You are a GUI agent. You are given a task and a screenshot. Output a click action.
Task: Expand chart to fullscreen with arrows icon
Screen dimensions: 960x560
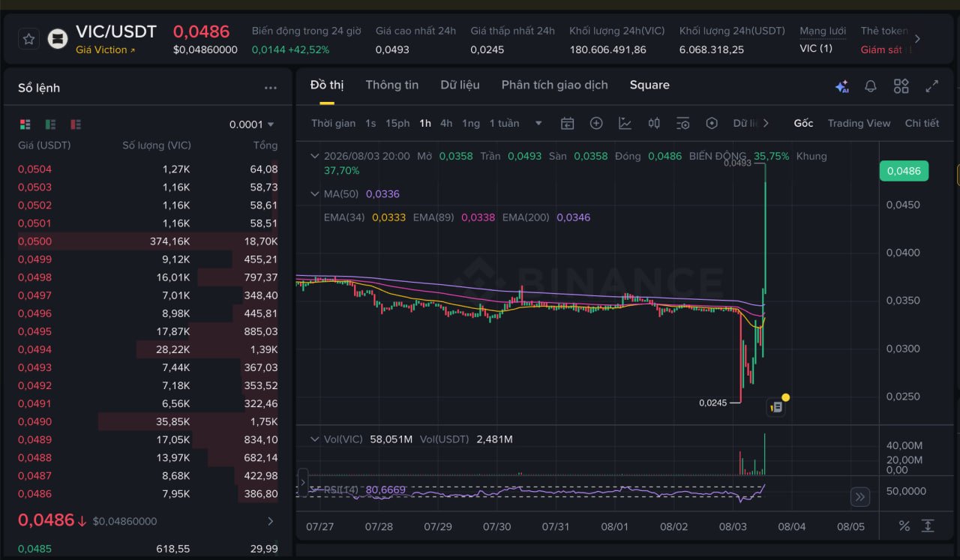pos(931,86)
